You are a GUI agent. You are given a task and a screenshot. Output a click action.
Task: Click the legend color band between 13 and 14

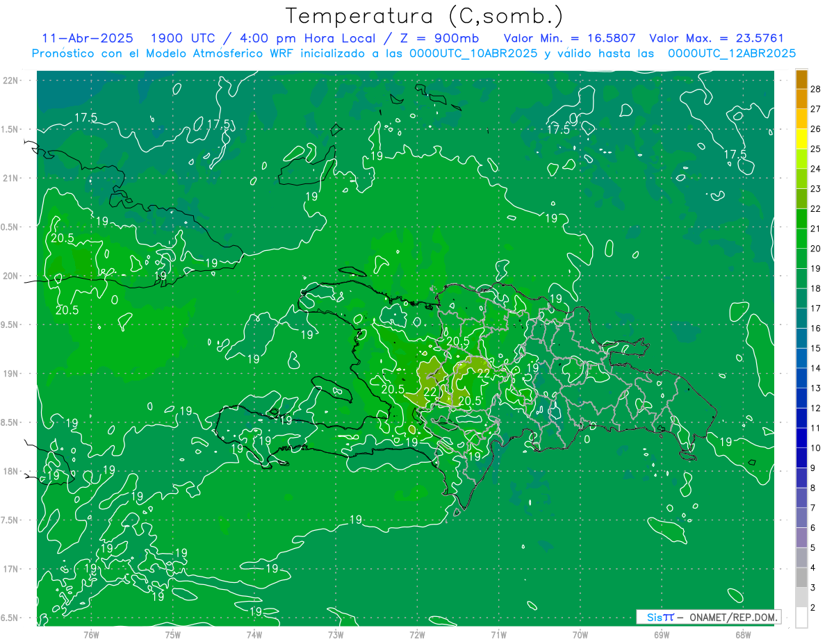pos(801,378)
